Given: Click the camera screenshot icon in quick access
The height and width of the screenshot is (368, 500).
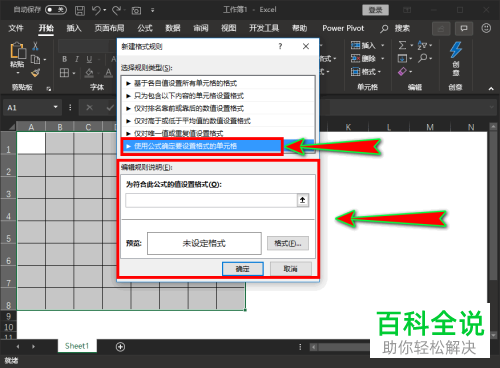Looking at the screenshot, I should point(136,11).
